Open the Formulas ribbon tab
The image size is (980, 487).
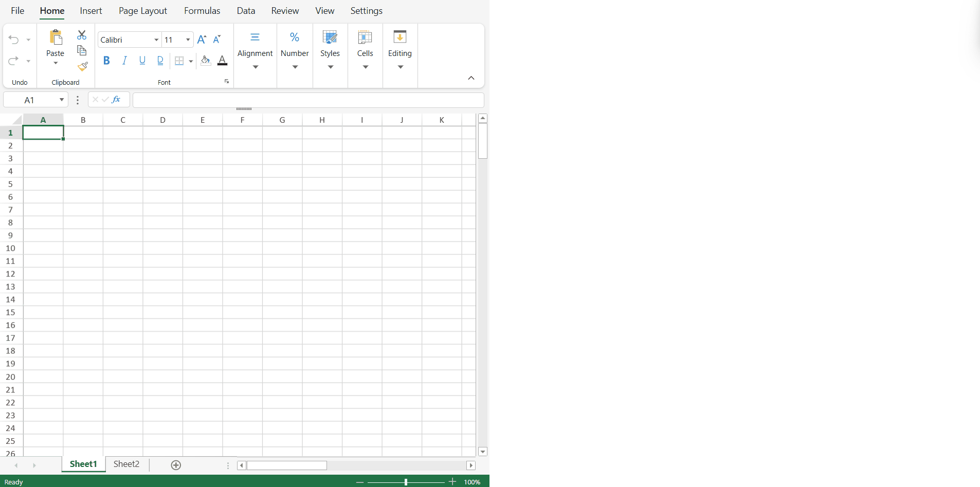pos(202,11)
